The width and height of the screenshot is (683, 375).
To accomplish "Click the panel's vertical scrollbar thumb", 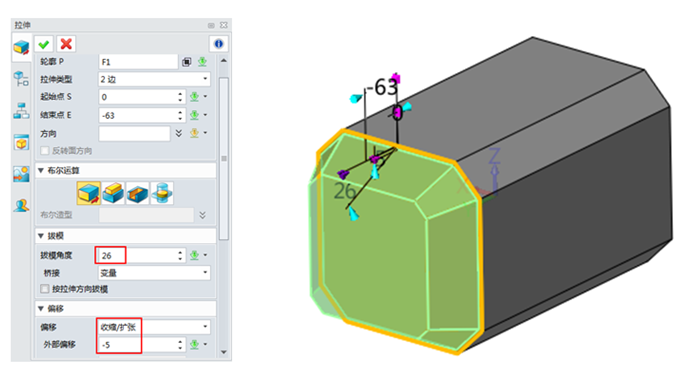I will tap(223, 159).
